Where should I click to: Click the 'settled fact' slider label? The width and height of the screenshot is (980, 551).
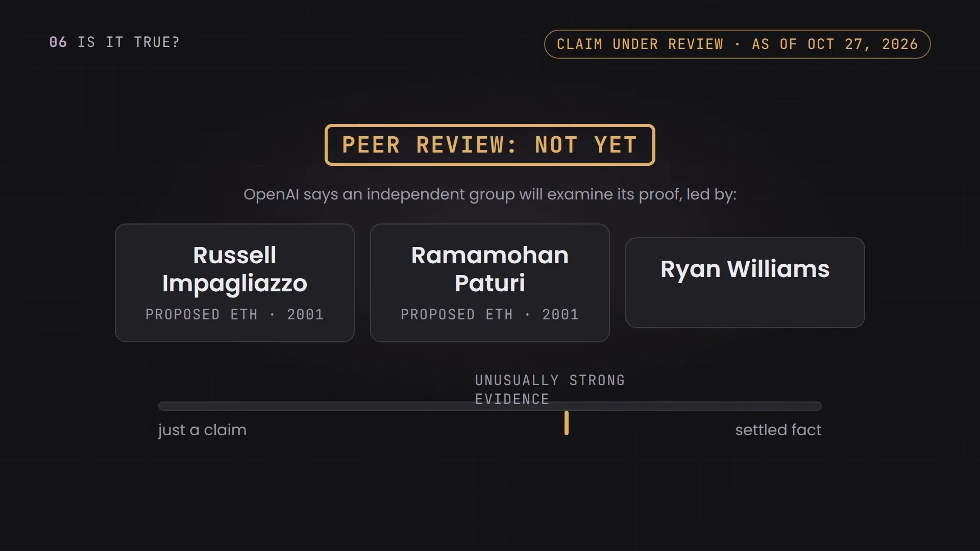(778, 430)
